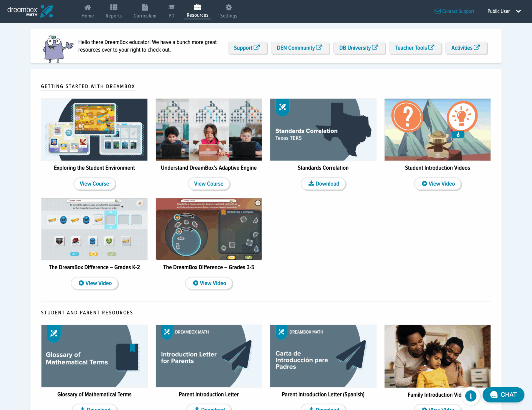Open DEN Community external link
The width and height of the screenshot is (532, 410).
pyautogui.click(x=300, y=48)
